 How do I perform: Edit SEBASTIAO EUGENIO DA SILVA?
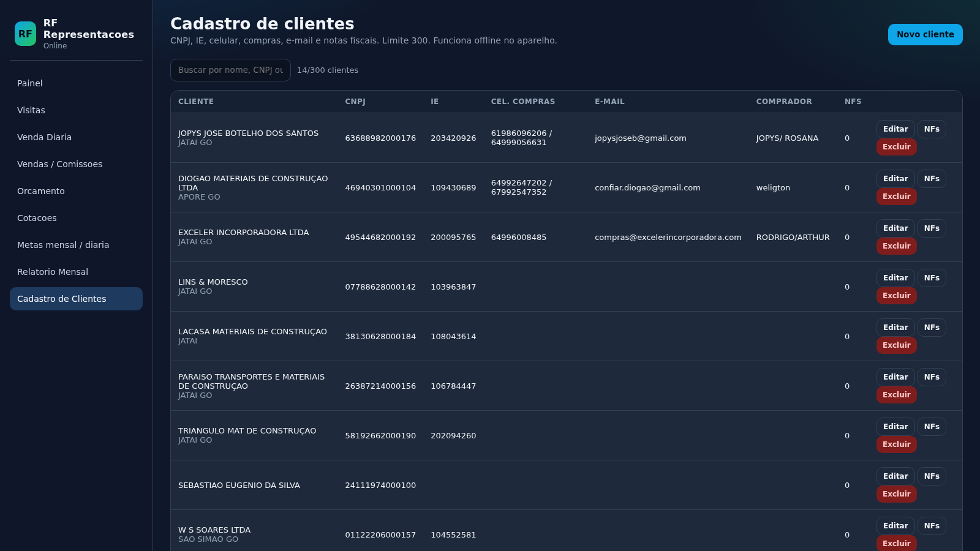[895, 476]
